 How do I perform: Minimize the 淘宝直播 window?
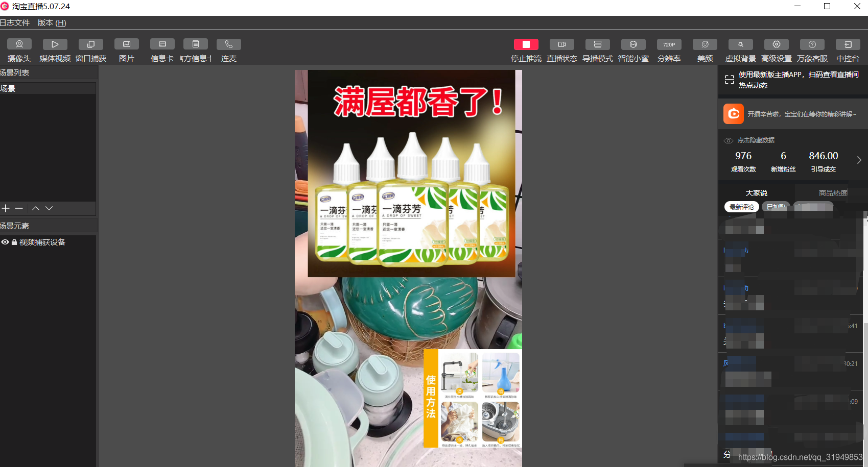click(797, 6)
